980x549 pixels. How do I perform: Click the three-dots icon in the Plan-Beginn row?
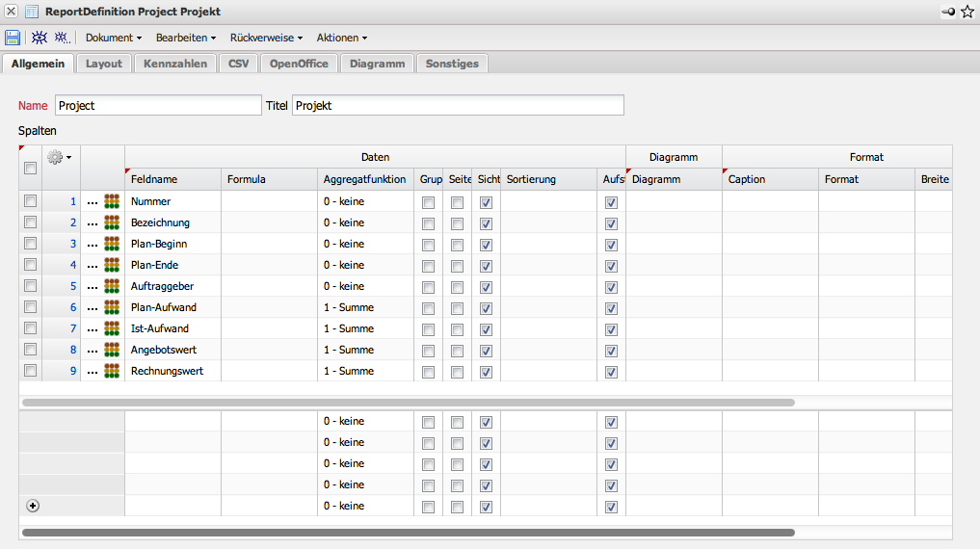[x=93, y=245]
